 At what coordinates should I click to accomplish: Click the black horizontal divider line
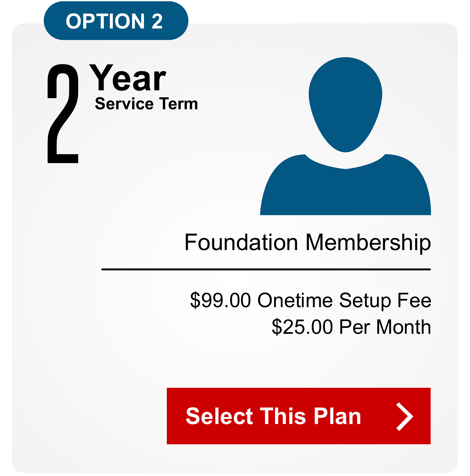coord(266,270)
